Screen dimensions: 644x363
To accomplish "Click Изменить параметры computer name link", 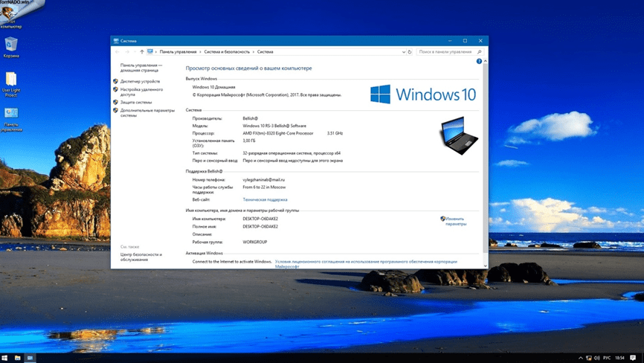I will pos(455,221).
